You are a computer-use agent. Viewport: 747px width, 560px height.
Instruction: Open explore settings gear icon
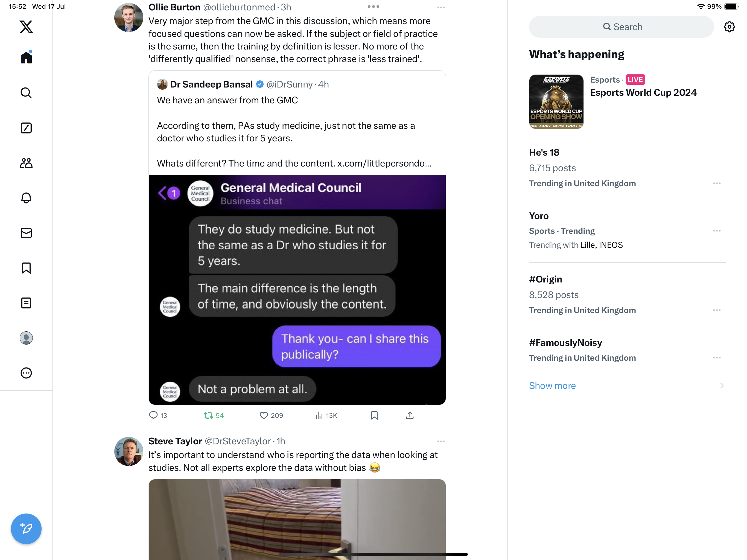(x=729, y=27)
